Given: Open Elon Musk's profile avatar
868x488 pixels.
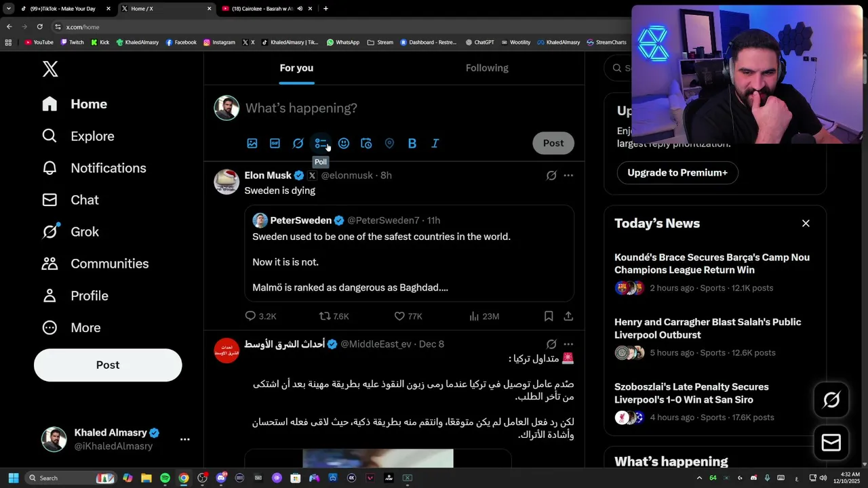Looking at the screenshot, I should pyautogui.click(x=226, y=182).
